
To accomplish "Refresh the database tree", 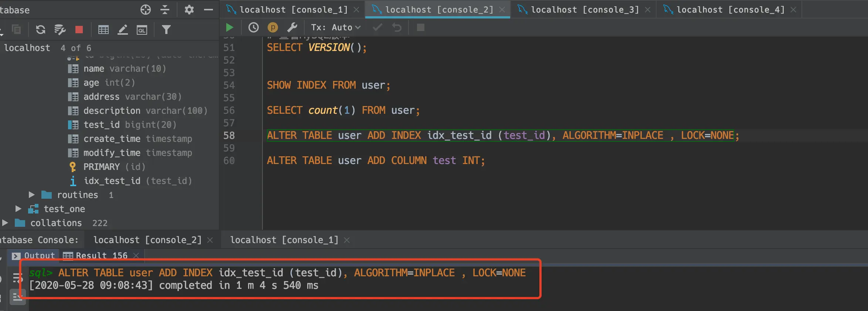I will [40, 29].
